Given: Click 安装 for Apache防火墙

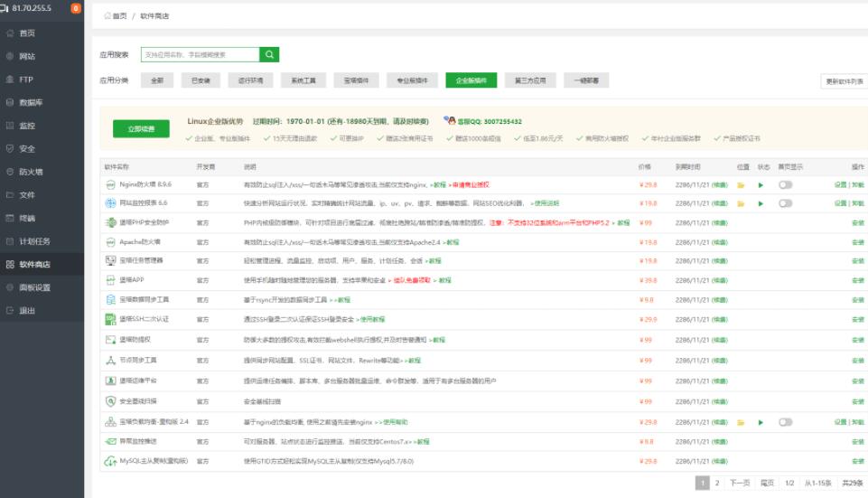Looking at the screenshot, I should (858, 242).
